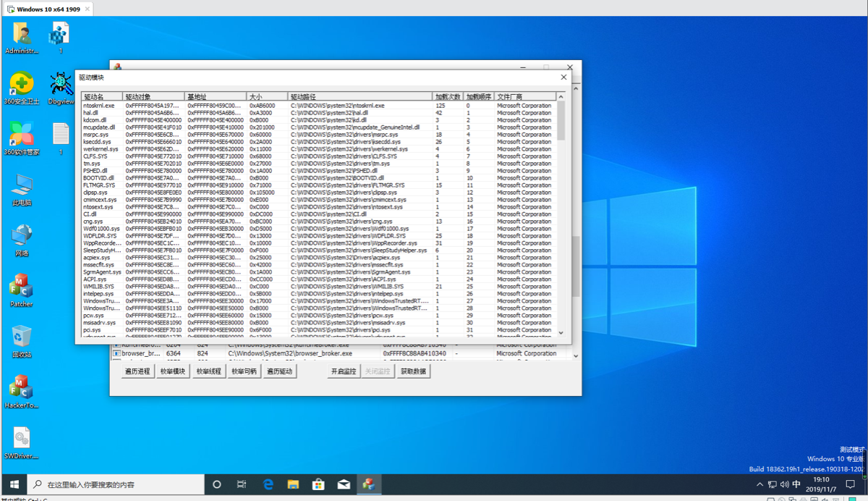Select the msrpc.sys driver row
Viewport: 868px width, 501px height.
click(x=318, y=135)
